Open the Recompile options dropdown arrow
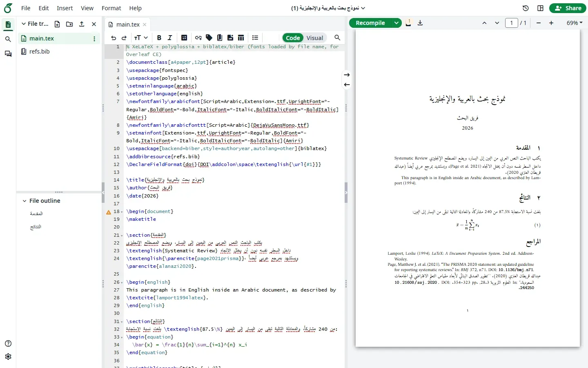 pyautogui.click(x=396, y=23)
